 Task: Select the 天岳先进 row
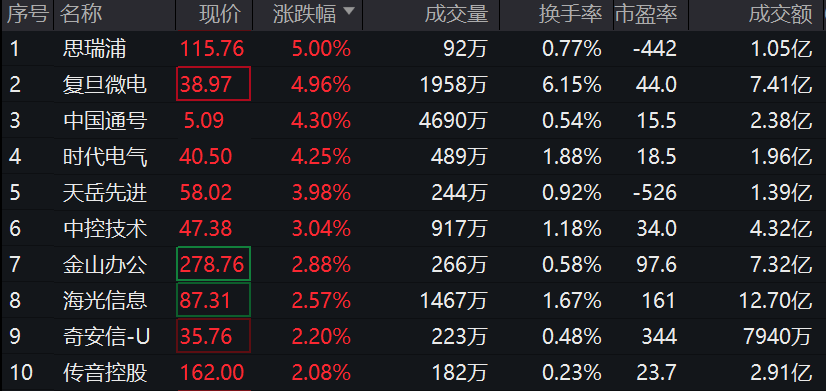[x=413, y=192]
